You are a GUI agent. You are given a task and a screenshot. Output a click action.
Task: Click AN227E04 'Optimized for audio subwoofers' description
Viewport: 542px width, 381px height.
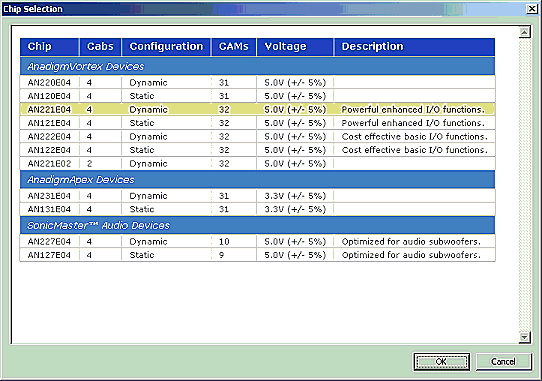tap(411, 241)
